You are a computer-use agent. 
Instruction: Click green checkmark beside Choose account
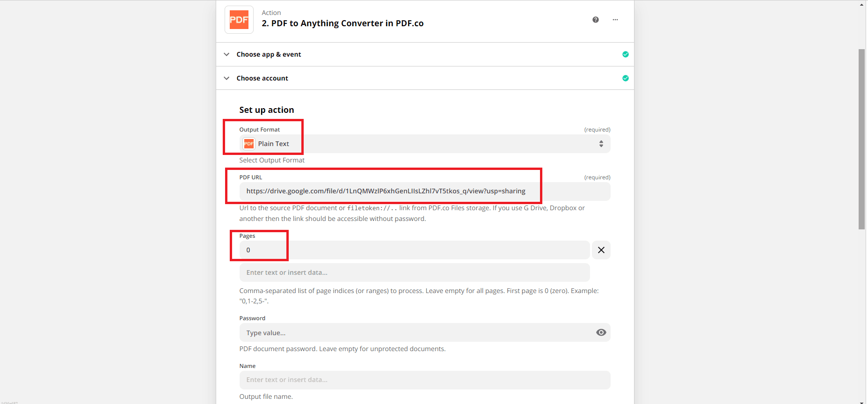coord(625,78)
